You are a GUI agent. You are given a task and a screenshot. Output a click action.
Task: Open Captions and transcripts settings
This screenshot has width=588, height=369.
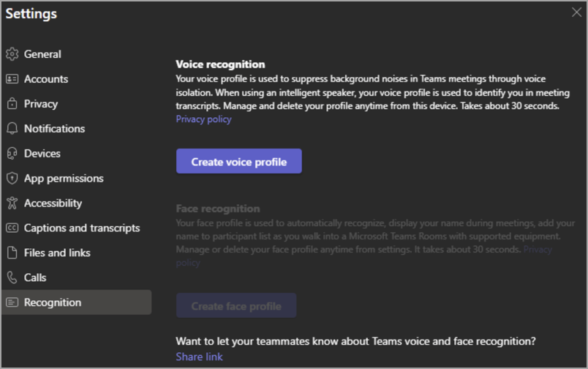point(81,228)
